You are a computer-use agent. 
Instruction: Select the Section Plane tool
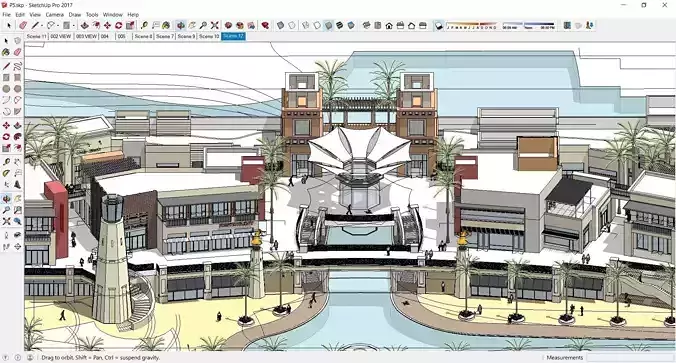tap(17, 247)
